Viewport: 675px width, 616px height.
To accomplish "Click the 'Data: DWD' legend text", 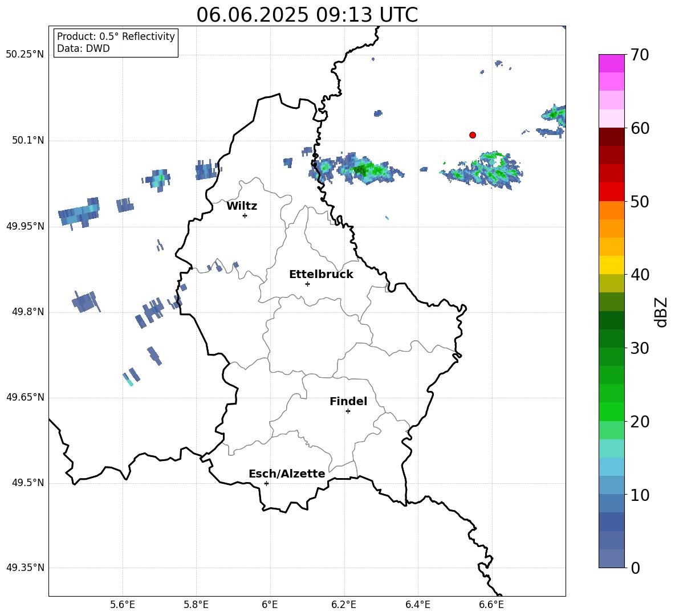I will [83, 48].
